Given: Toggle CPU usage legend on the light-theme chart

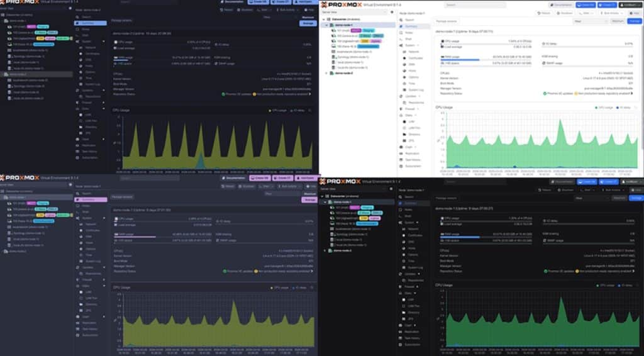Looking at the screenshot, I should click(603, 108).
